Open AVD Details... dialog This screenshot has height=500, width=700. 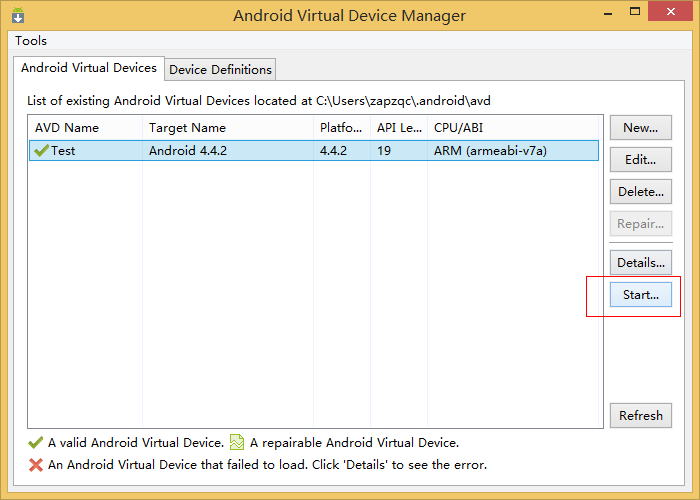tap(641, 262)
